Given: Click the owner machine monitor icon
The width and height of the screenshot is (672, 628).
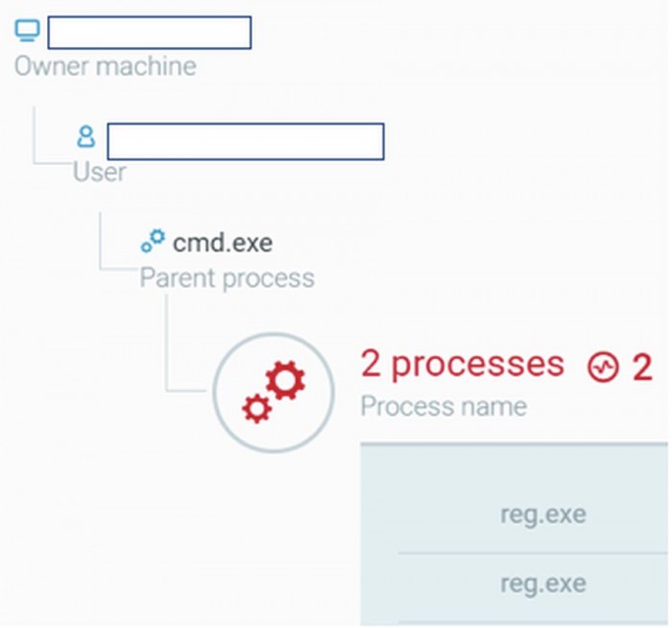Looking at the screenshot, I should 28,32.
